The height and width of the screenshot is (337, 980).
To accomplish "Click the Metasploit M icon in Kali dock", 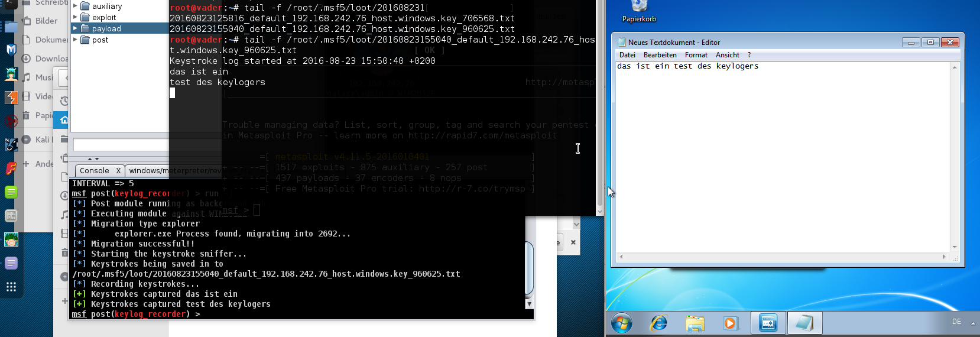I will [11, 50].
